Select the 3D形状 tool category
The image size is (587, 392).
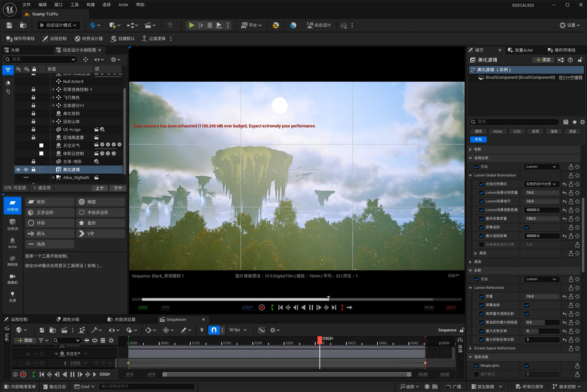click(x=12, y=225)
